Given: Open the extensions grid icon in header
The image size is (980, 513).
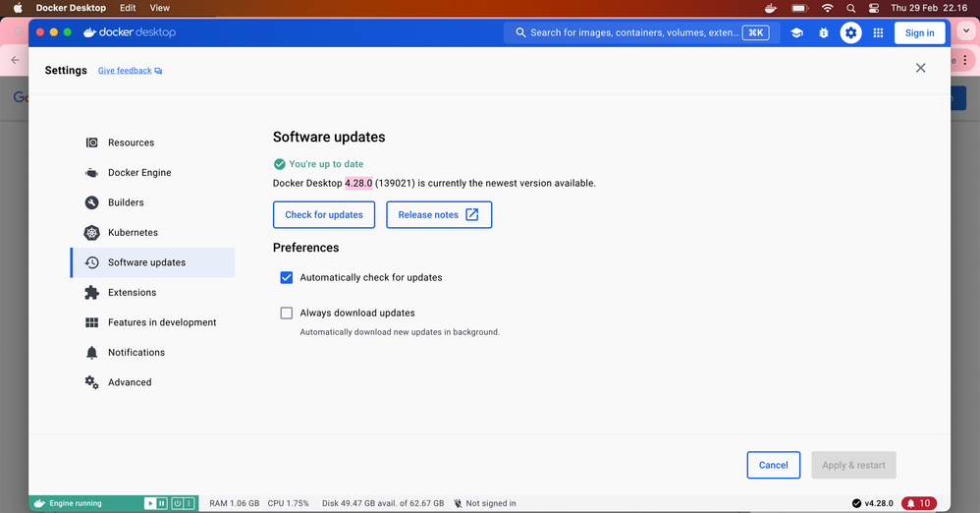Looking at the screenshot, I should point(878,32).
